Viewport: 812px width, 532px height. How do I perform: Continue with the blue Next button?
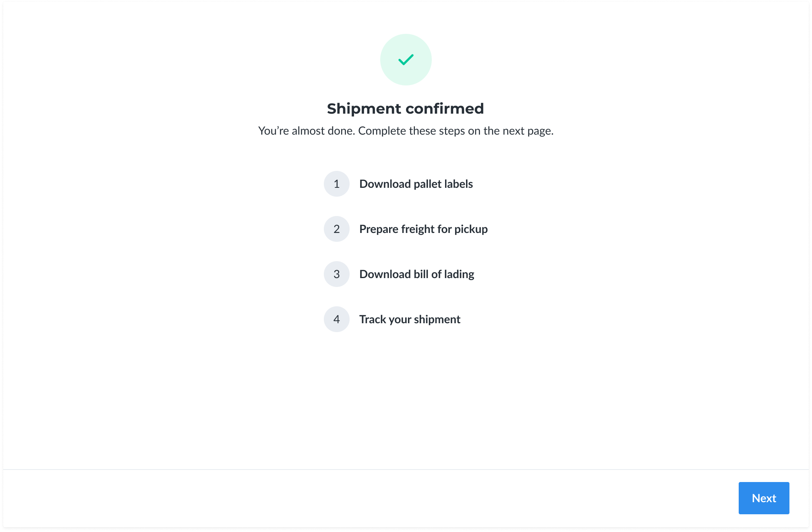pyautogui.click(x=764, y=498)
